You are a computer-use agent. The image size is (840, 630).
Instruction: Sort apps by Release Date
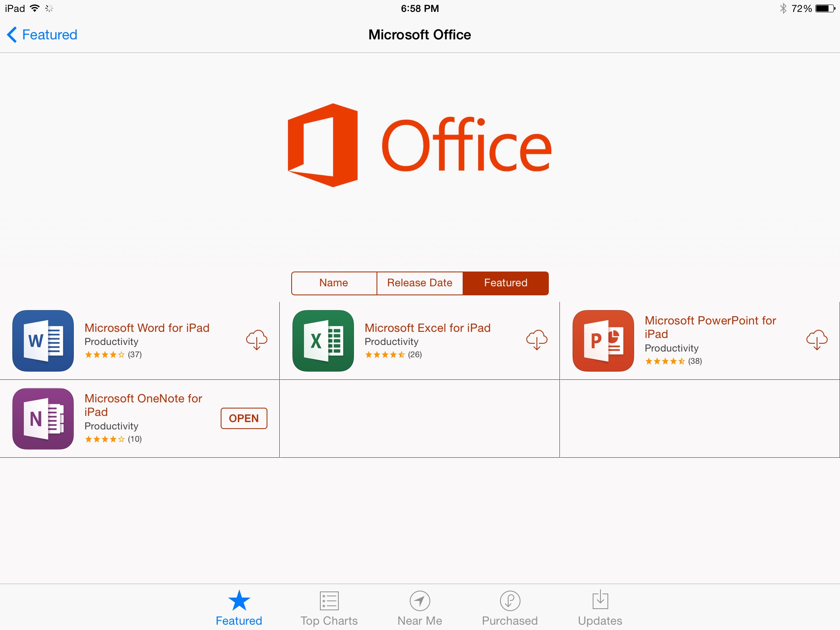click(420, 283)
